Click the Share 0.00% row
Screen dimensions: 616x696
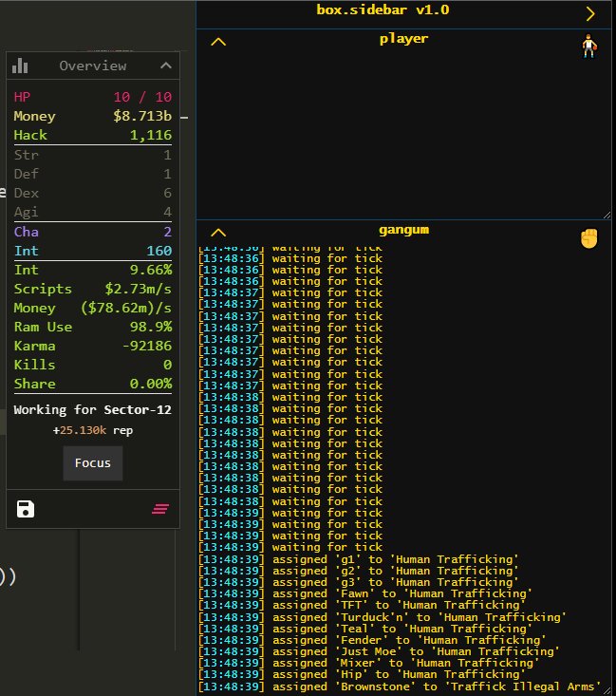click(x=93, y=384)
